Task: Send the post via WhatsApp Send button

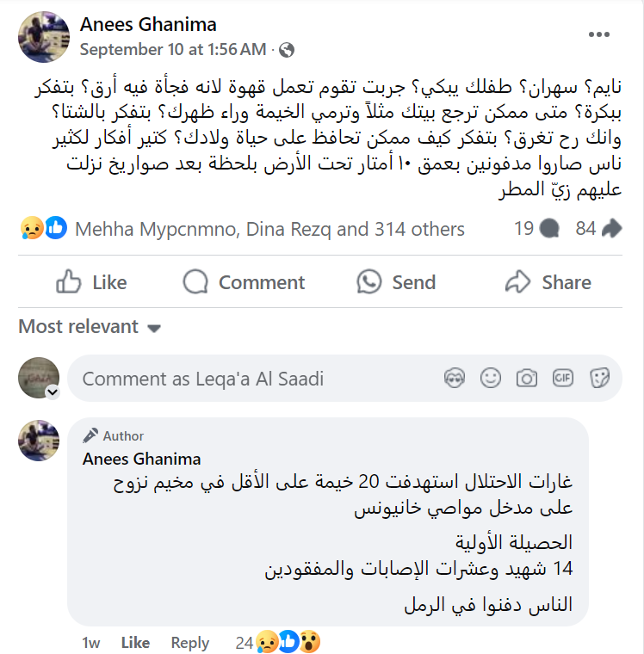Action: (394, 282)
